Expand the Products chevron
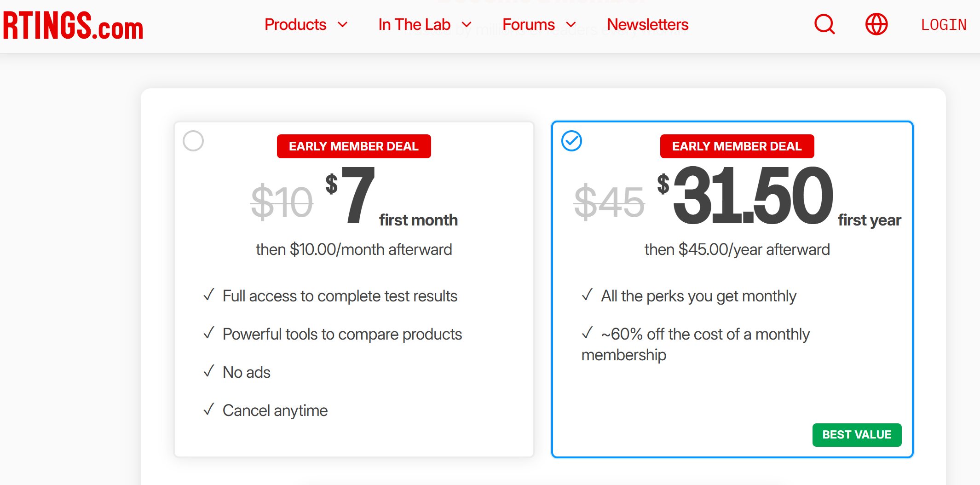This screenshot has width=980, height=485. pos(342,25)
